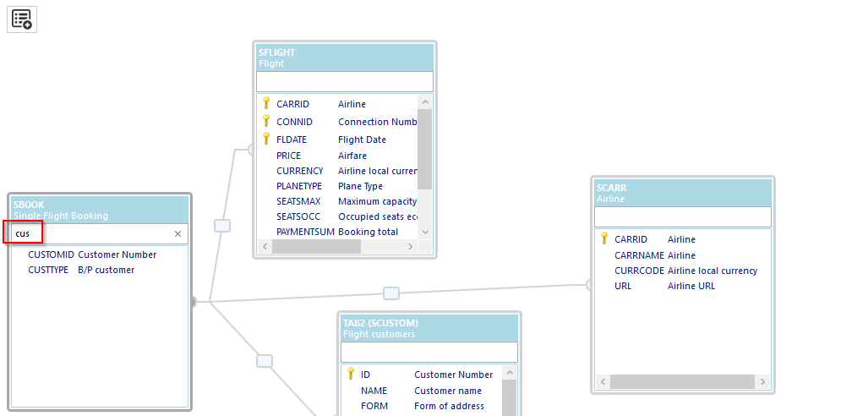The image size is (868, 416).
Task: Click the key icon beside CONNID
Action: tap(266, 122)
